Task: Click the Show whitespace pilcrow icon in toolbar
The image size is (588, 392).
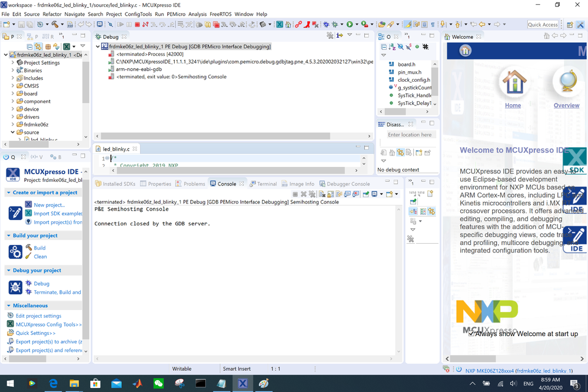Action: point(433,24)
